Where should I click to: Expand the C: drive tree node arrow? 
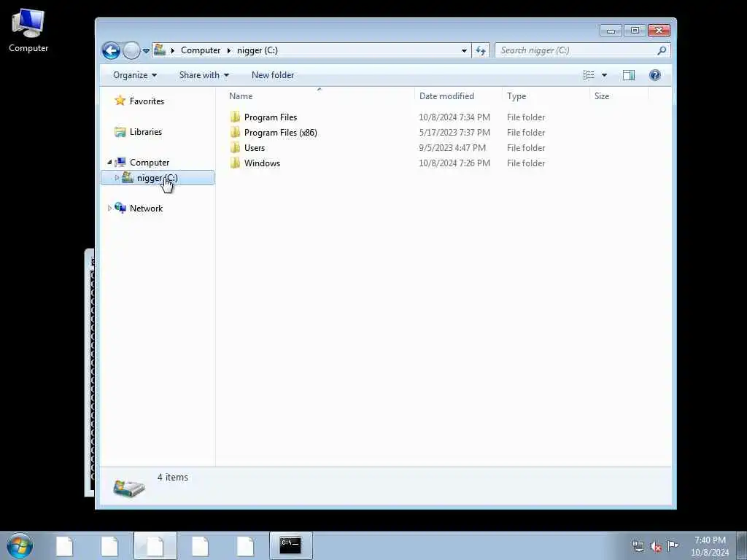click(x=117, y=178)
